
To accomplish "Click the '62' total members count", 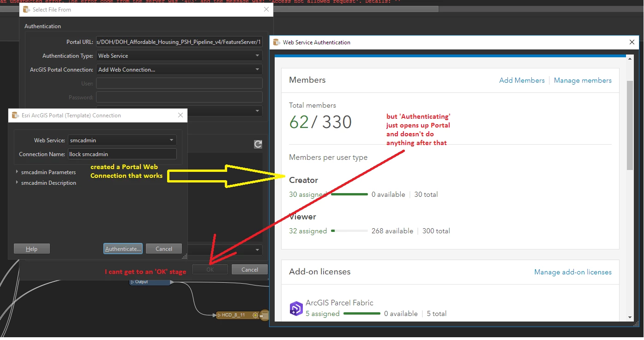I will pos(299,122).
